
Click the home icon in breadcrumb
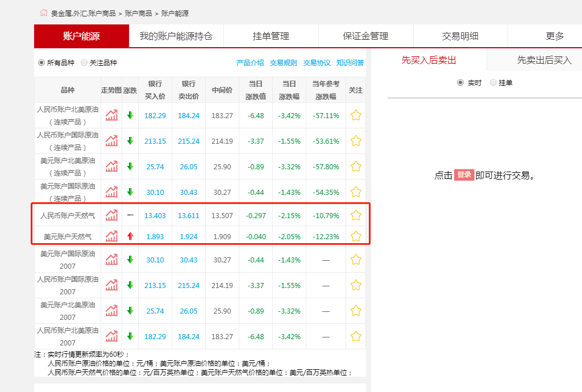[x=44, y=12]
